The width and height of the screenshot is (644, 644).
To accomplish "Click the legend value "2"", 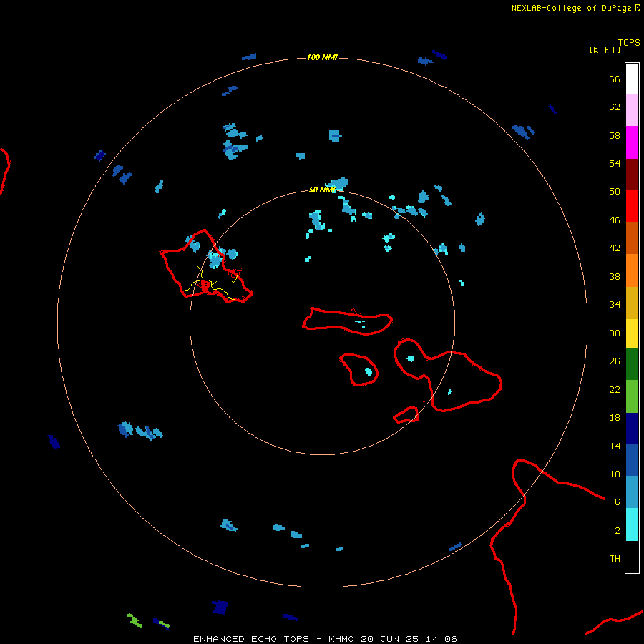I will tap(618, 531).
